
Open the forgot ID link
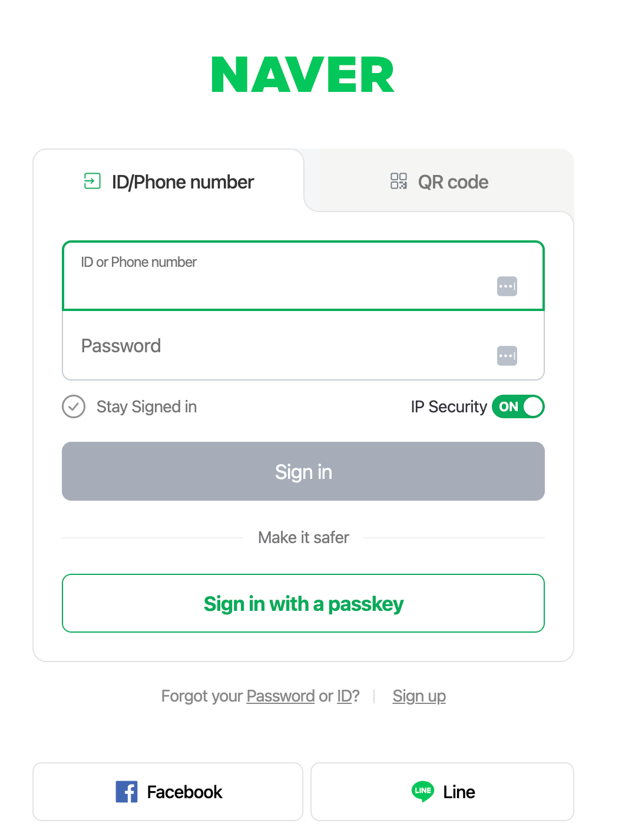pyautogui.click(x=344, y=696)
